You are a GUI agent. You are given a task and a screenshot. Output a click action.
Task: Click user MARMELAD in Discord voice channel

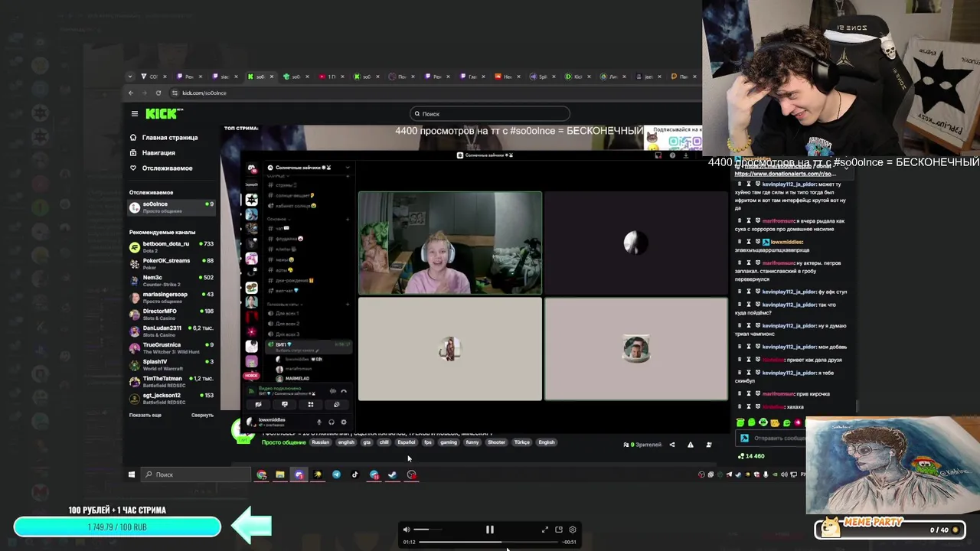tap(297, 379)
